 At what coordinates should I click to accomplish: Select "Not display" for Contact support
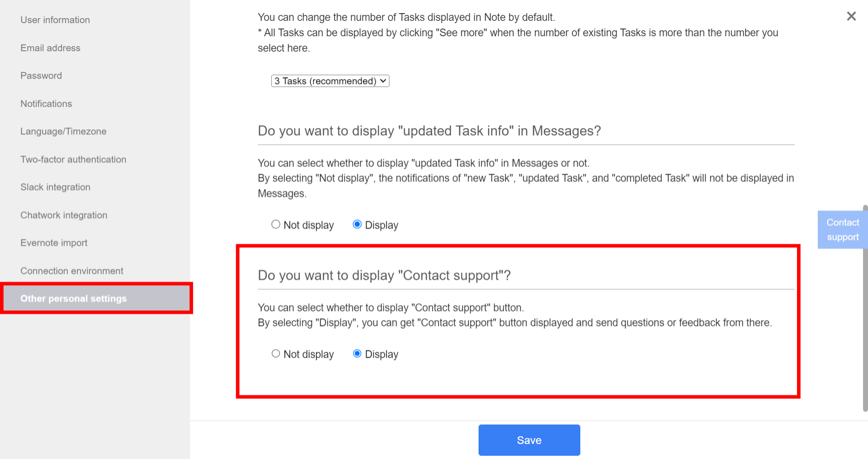[x=276, y=354]
